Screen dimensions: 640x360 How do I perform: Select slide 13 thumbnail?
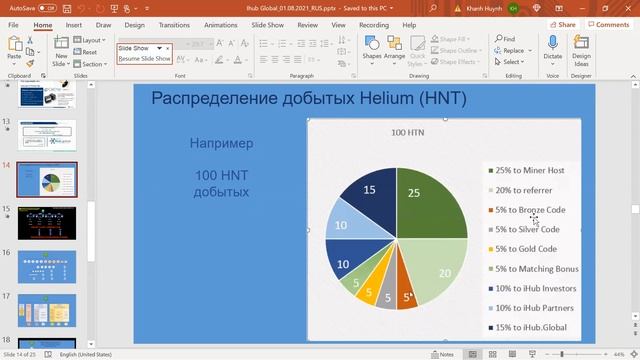point(47,136)
